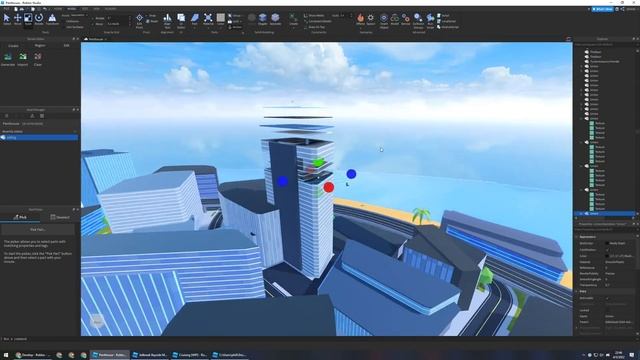
Task: Switch to the VIEW ribbon tab
Action: click(x=96, y=9)
